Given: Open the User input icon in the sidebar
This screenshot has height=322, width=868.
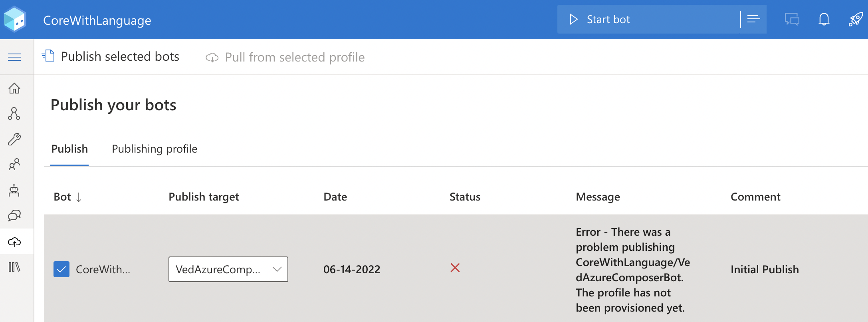Looking at the screenshot, I should coord(14,165).
